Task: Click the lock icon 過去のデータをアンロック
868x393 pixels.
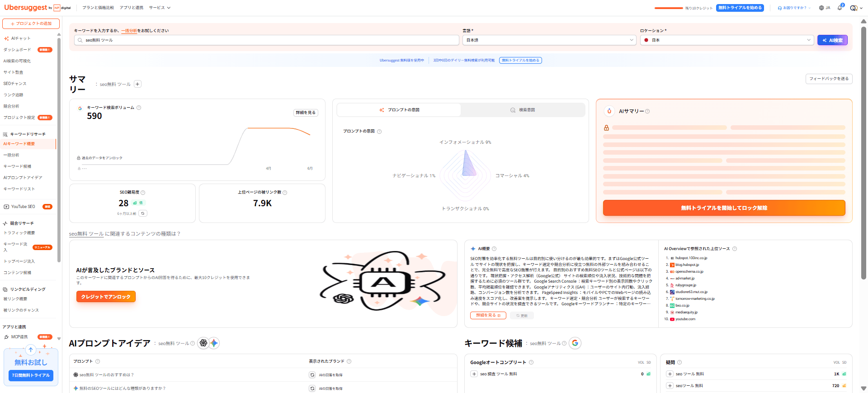Action: 79,158
